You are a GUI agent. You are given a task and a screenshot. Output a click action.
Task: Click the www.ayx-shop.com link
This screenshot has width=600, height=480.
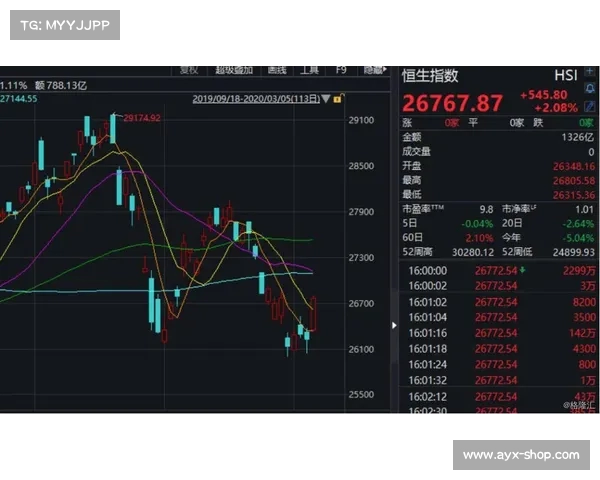click(x=521, y=455)
